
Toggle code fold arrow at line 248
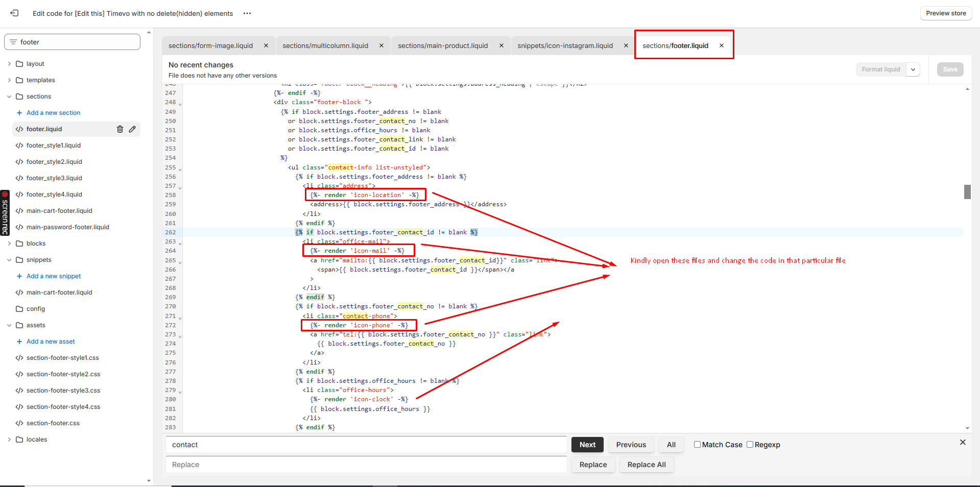[180, 104]
